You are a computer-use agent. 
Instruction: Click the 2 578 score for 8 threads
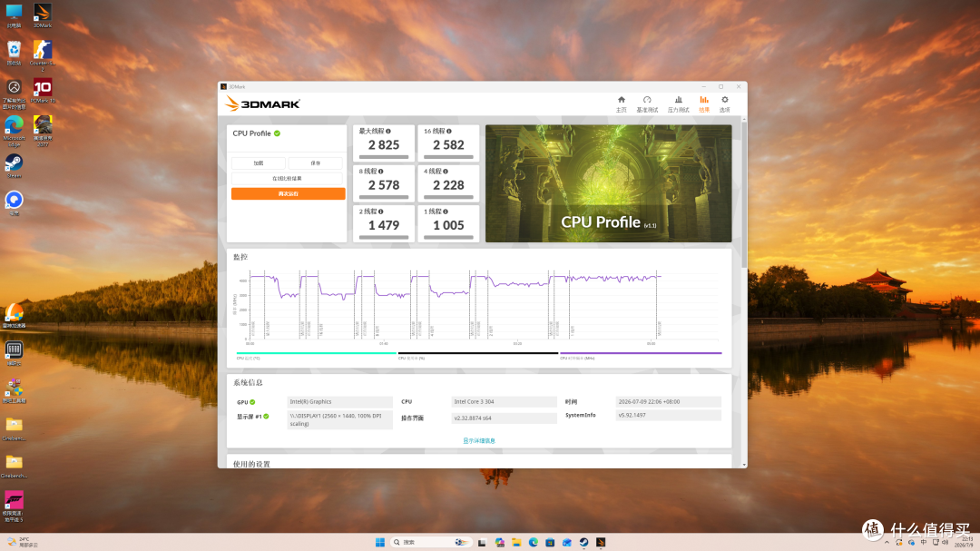click(384, 185)
